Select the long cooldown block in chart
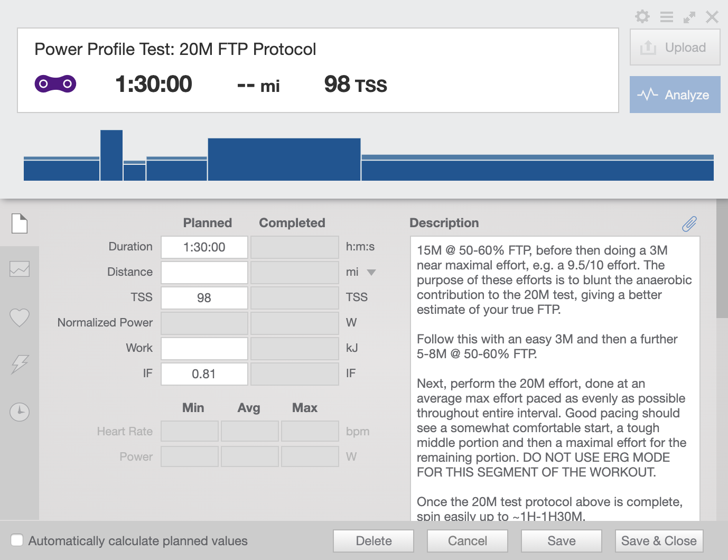The height and width of the screenshot is (560, 728). tap(537, 168)
